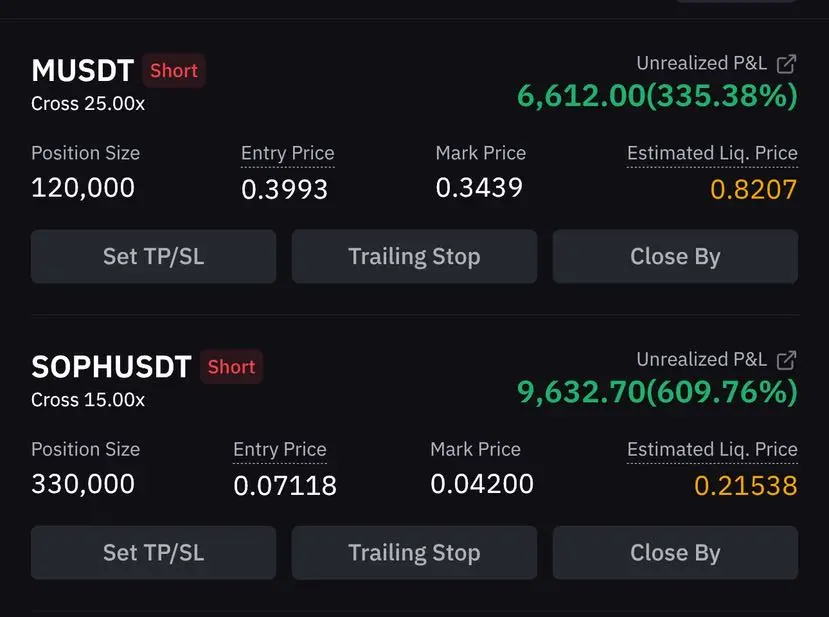Tap the MUSDT Short badge

173,70
